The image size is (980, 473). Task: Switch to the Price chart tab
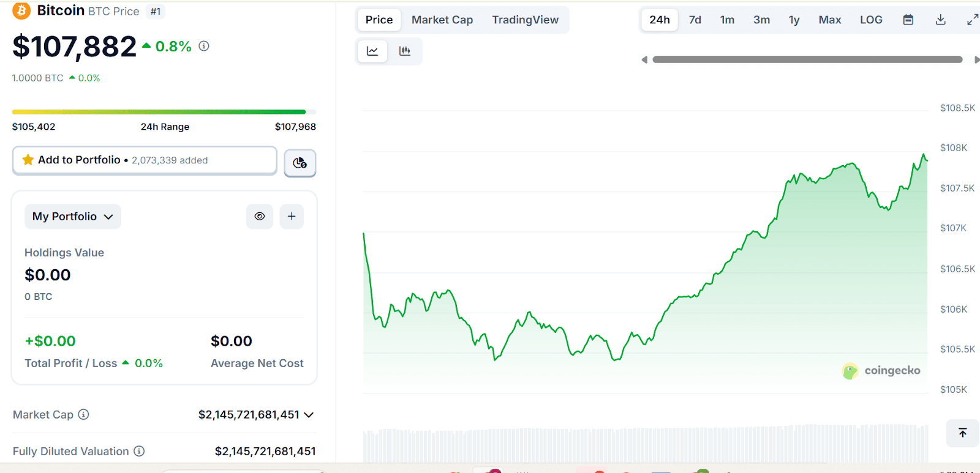pyautogui.click(x=379, y=20)
